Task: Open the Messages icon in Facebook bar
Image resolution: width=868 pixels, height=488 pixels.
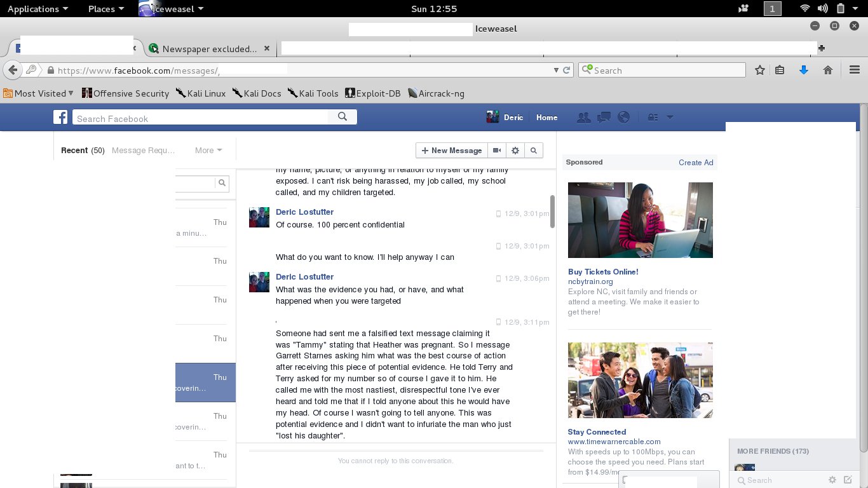Action: 604,118
